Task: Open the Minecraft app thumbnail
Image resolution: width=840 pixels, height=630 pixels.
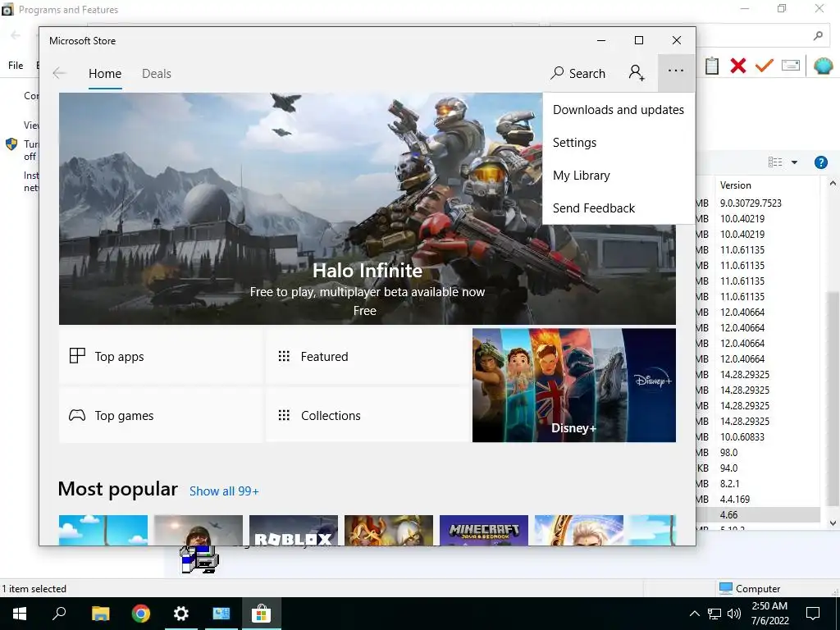Action: click(484, 531)
